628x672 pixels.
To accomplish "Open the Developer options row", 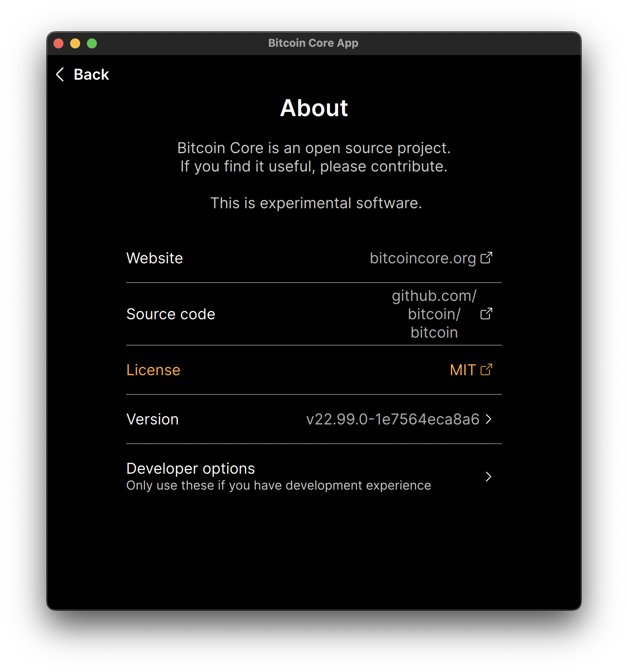I will (x=314, y=477).
